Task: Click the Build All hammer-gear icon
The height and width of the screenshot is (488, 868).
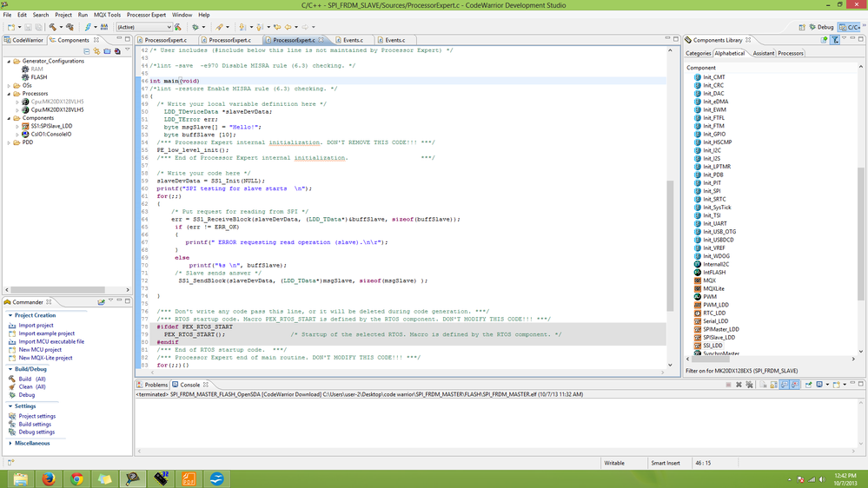Action: 70,27
